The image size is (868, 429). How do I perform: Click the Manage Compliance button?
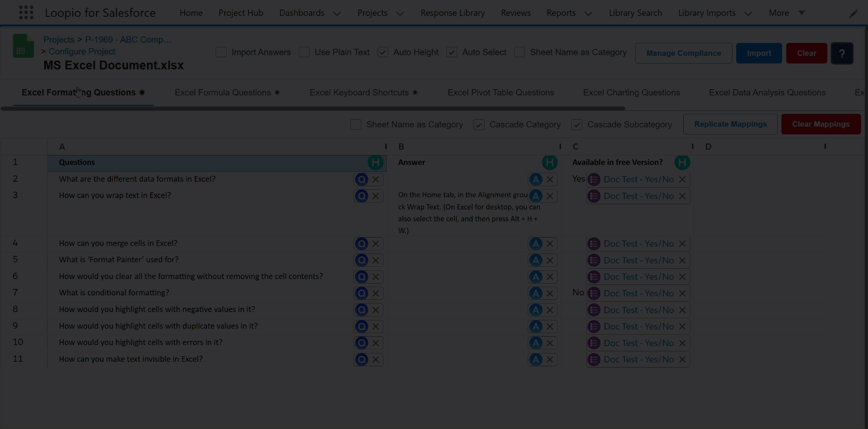tap(683, 53)
